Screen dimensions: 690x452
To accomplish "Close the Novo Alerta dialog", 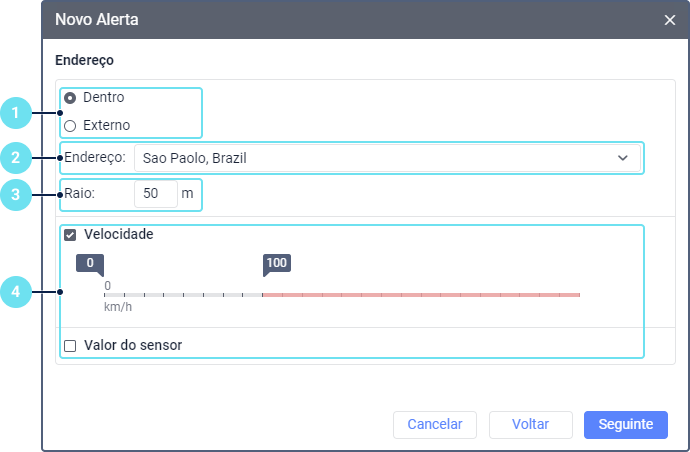I will 670,19.
